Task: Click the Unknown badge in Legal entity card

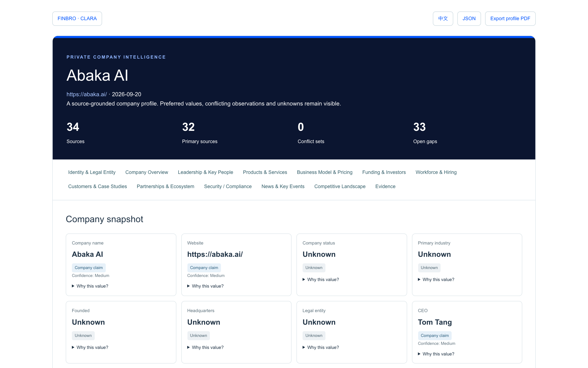Action: (x=314, y=336)
